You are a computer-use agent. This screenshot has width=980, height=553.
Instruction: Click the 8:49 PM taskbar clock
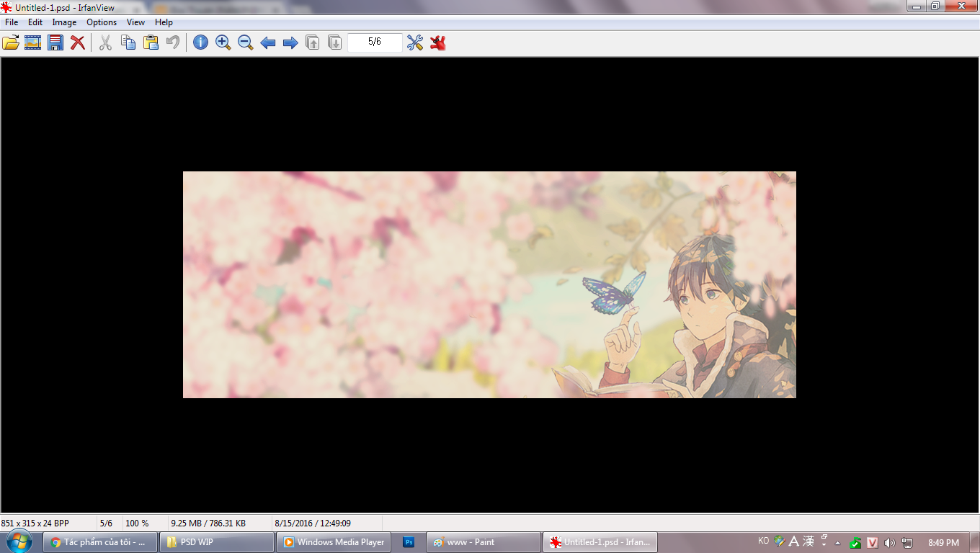[944, 542]
